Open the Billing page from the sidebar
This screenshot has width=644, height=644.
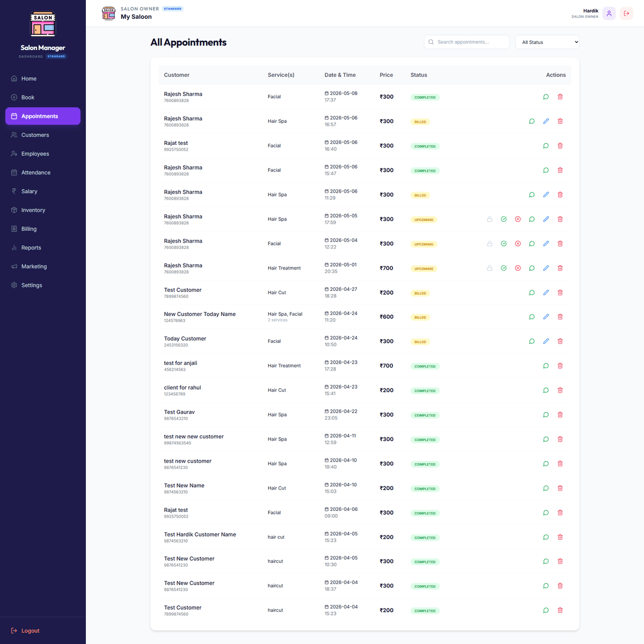click(x=43, y=229)
